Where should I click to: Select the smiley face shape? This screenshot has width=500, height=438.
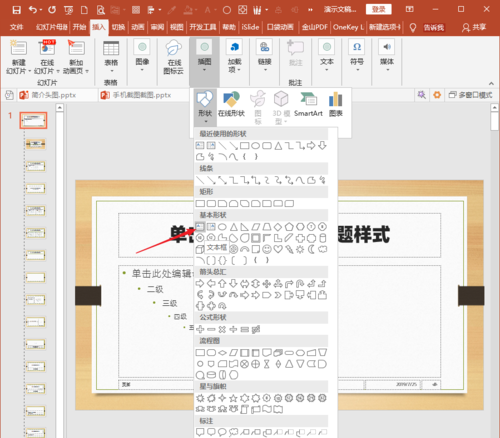pos(267,249)
